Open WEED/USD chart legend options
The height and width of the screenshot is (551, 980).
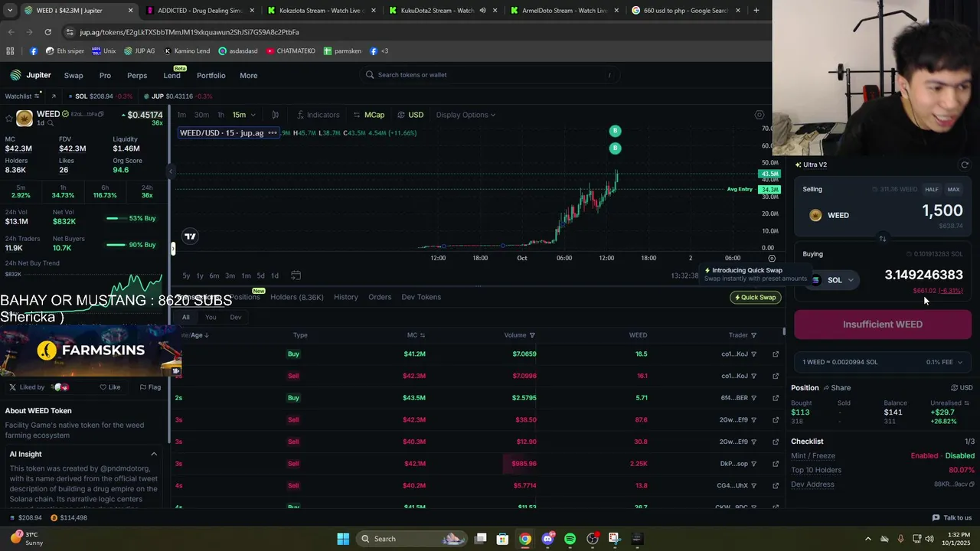click(x=273, y=133)
